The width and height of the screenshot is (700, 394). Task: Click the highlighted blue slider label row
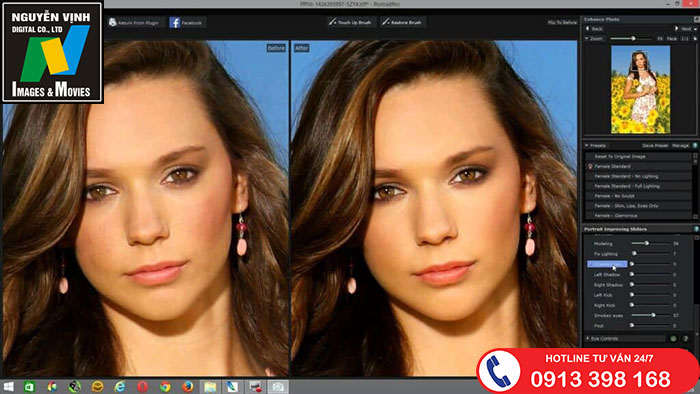click(x=607, y=264)
